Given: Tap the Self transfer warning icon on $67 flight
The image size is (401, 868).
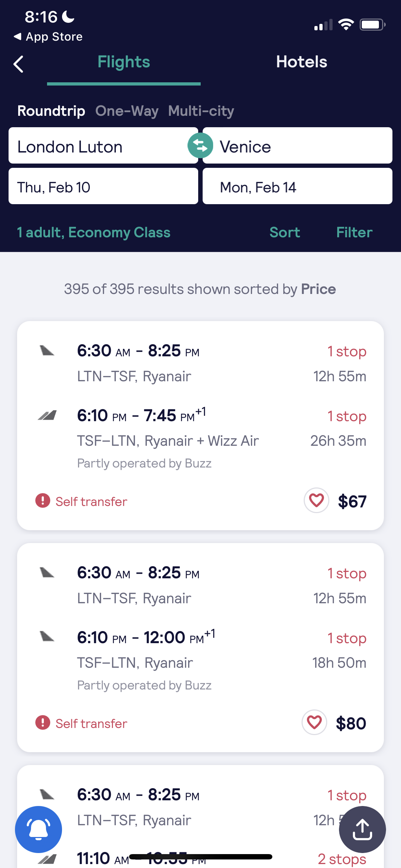Looking at the screenshot, I should (x=43, y=500).
